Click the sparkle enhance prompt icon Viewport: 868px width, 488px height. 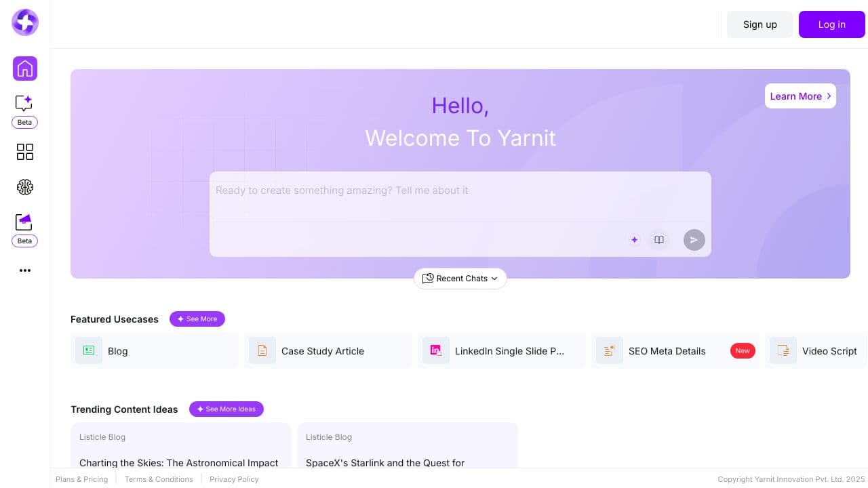click(x=634, y=240)
